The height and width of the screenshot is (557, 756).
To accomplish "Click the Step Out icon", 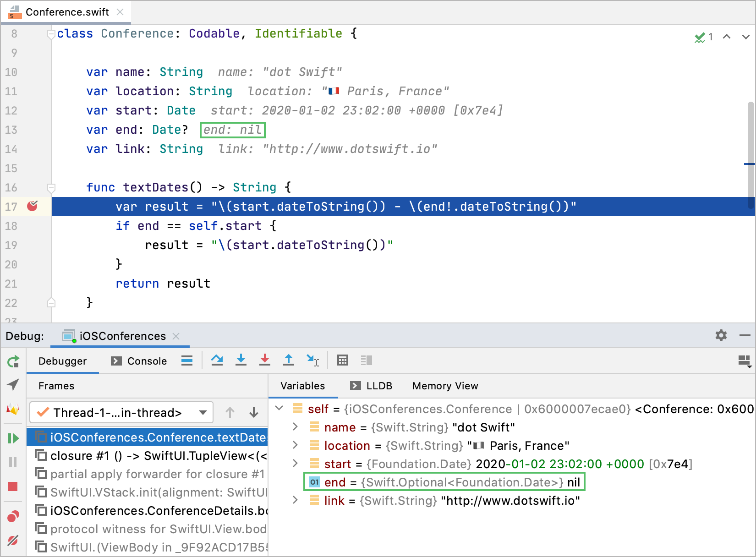I will [289, 360].
